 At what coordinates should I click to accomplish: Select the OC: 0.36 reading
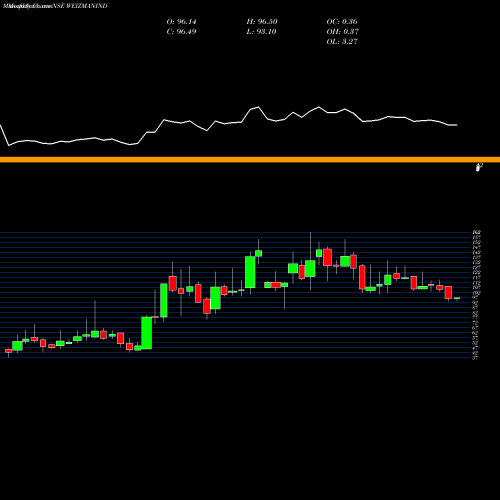click(342, 22)
